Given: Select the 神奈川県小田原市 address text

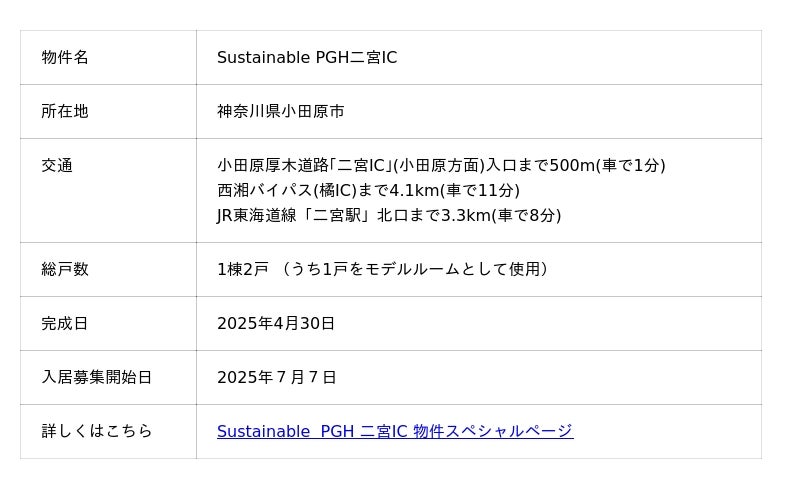Looking at the screenshot, I should pos(280,112).
